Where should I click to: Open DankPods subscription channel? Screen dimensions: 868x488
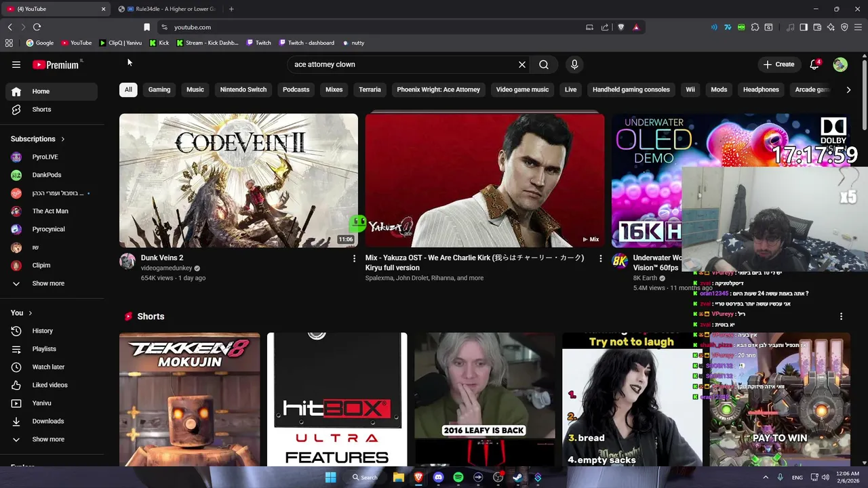pos(52,175)
